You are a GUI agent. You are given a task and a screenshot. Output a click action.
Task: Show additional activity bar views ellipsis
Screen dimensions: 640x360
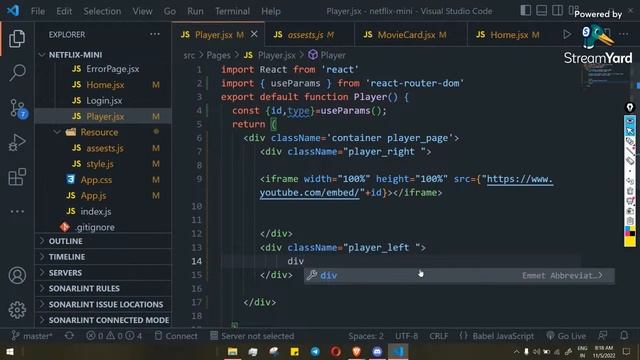pos(17,211)
